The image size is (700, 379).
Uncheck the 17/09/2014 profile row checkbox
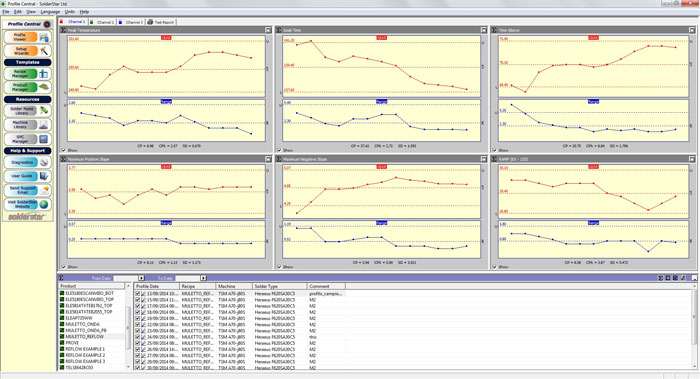138,306
